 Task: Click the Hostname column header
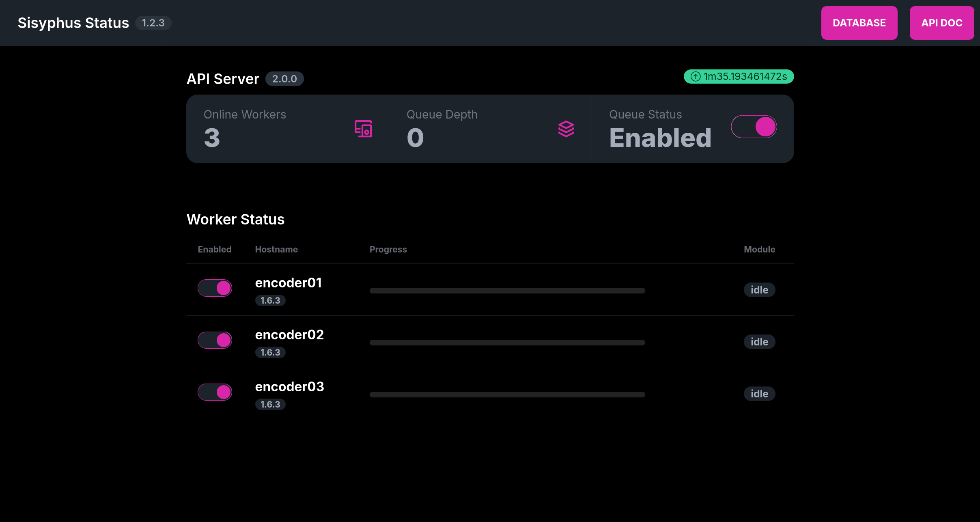(x=276, y=250)
